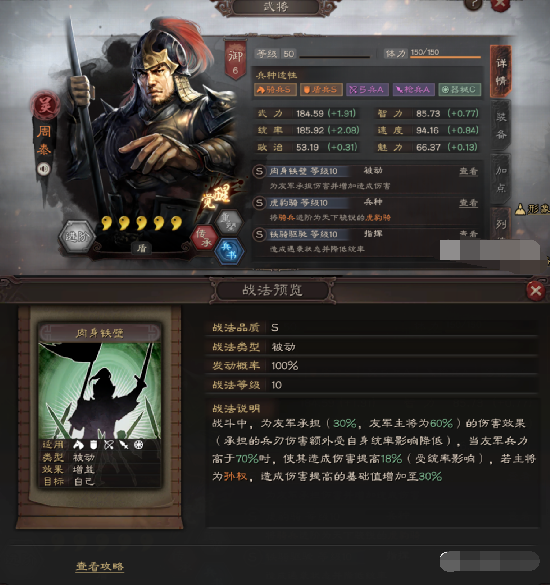
Task: View details of 虎豹骑 skill
Action: pos(468,203)
